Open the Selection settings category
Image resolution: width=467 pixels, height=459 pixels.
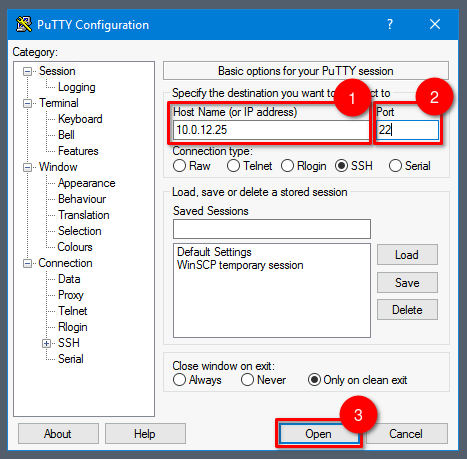tap(80, 231)
